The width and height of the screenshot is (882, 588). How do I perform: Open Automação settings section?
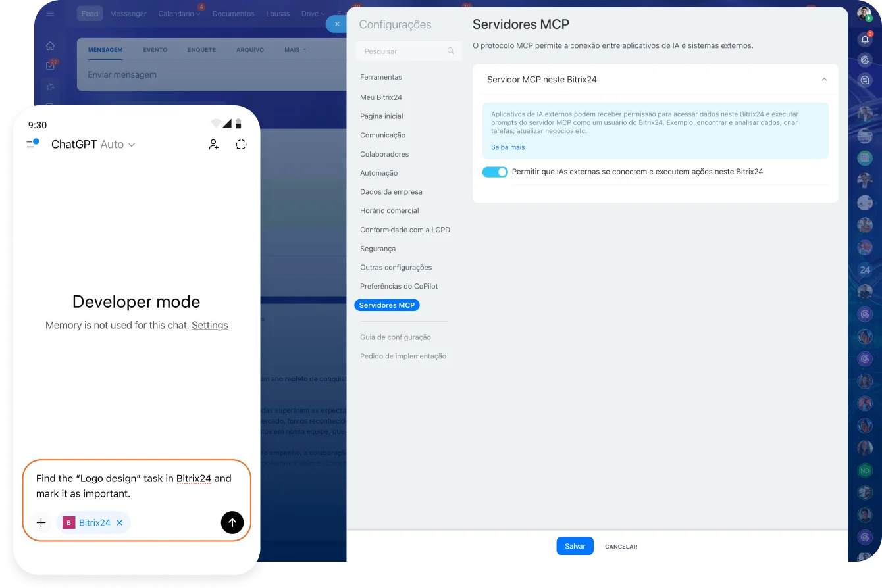[379, 173]
